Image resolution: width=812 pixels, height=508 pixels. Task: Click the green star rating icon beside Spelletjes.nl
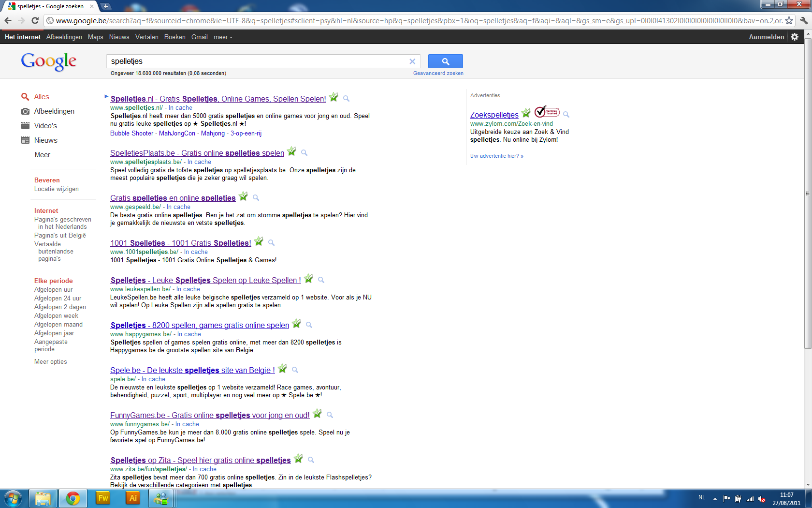[333, 97]
